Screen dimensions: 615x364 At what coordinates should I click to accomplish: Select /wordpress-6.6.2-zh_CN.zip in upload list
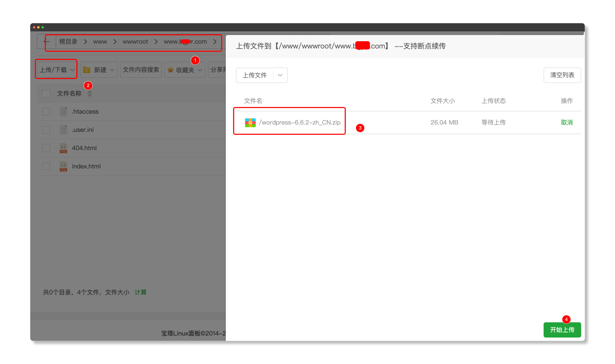point(300,123)
